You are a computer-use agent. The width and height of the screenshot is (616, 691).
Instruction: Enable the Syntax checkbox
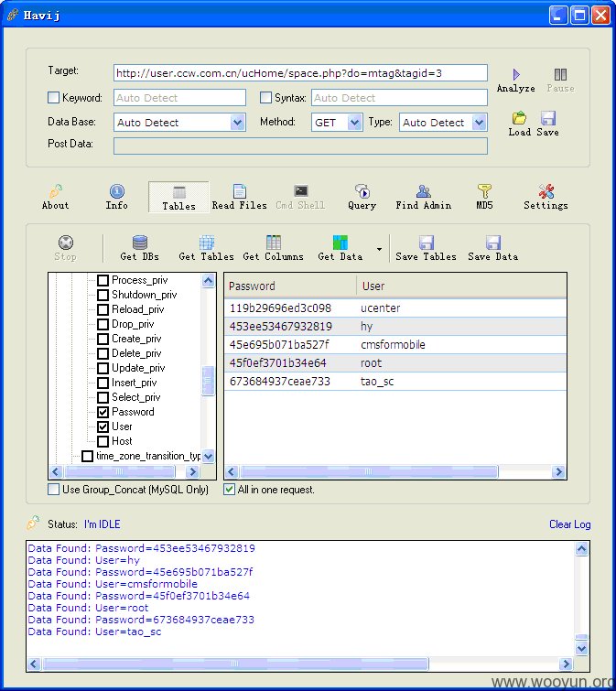[265, 97]
